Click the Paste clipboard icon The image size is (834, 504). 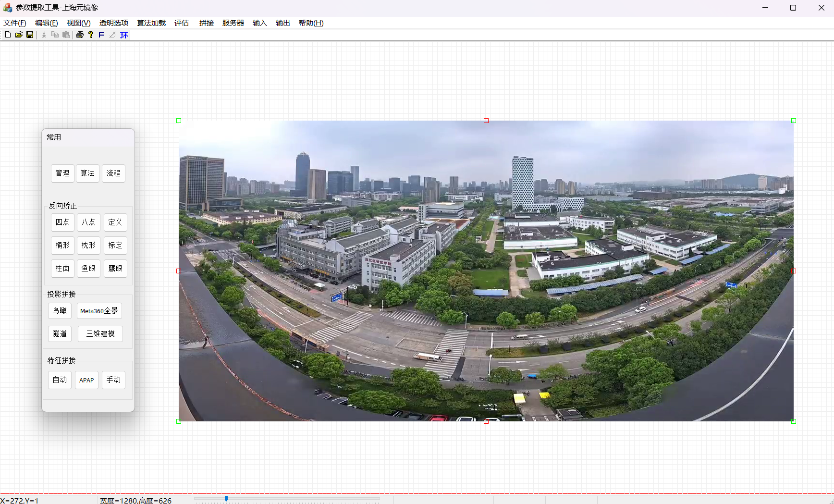click(66, 35)
